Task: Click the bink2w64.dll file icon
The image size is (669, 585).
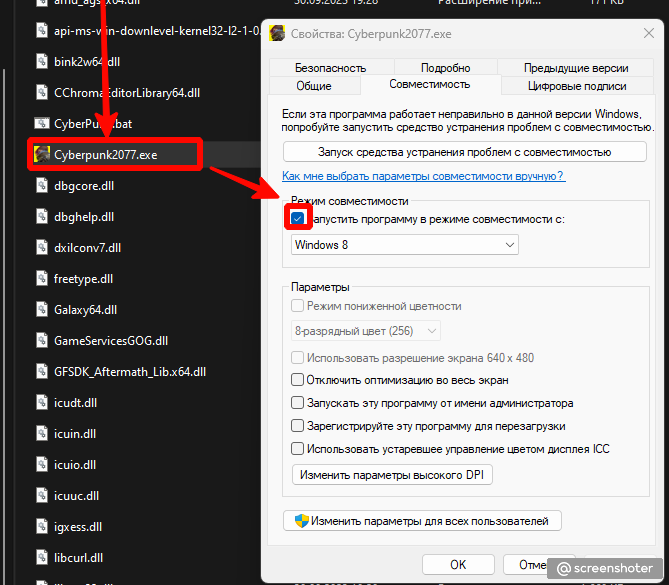Action: tap(42, 61)
